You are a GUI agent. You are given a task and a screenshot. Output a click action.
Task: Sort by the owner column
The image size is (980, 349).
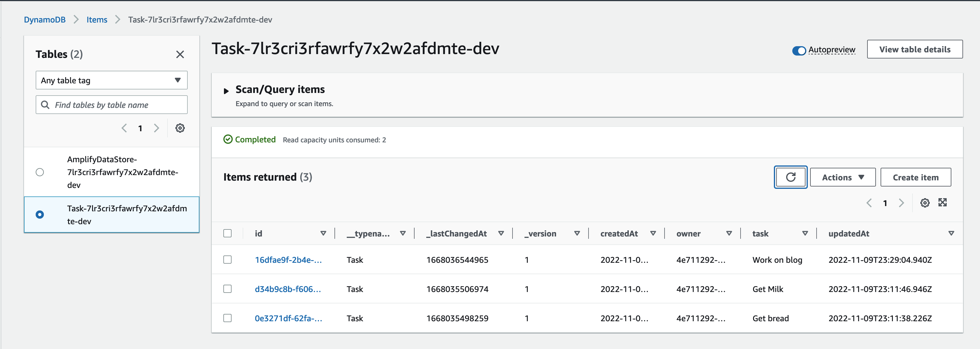pyautogui.click(x=729, y=234)
